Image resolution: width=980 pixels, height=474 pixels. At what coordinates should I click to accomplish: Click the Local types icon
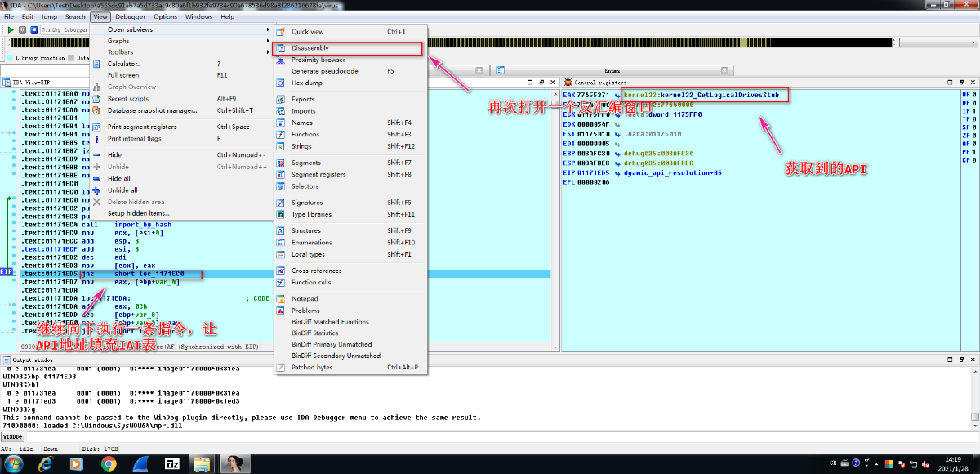[x=280, y=254]
